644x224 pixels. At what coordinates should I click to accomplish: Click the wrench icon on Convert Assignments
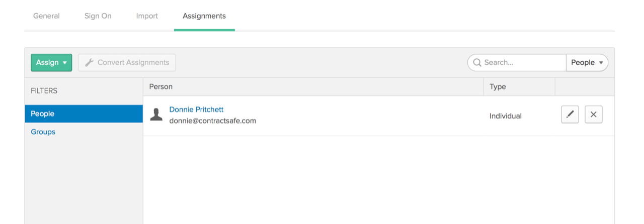point(89,63)
